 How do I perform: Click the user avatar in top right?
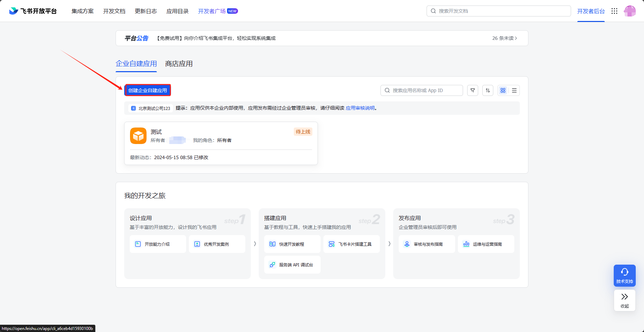pyautogui.click(x=630, y=11)
